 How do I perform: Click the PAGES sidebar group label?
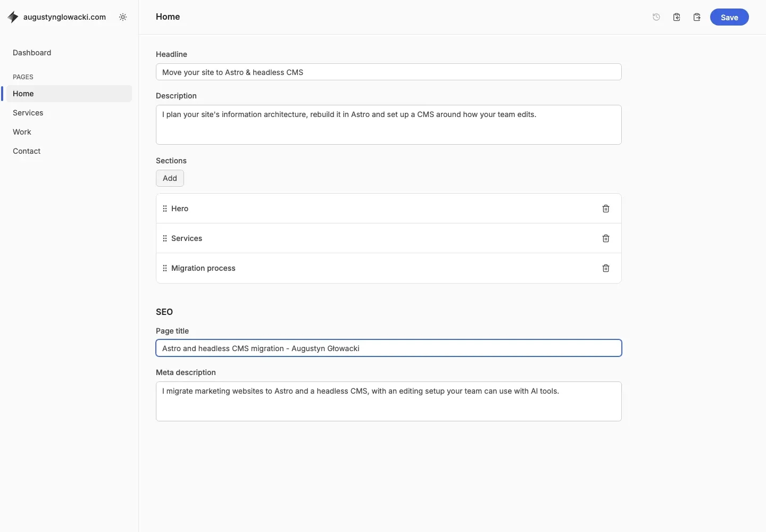pyautogui.click(x=23, y=77)
